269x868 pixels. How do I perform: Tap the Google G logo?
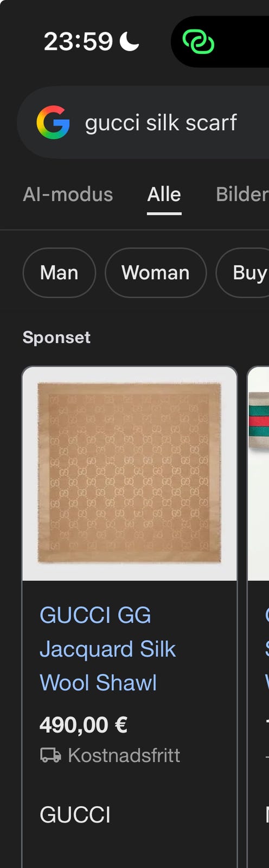[x=53, y=123]
